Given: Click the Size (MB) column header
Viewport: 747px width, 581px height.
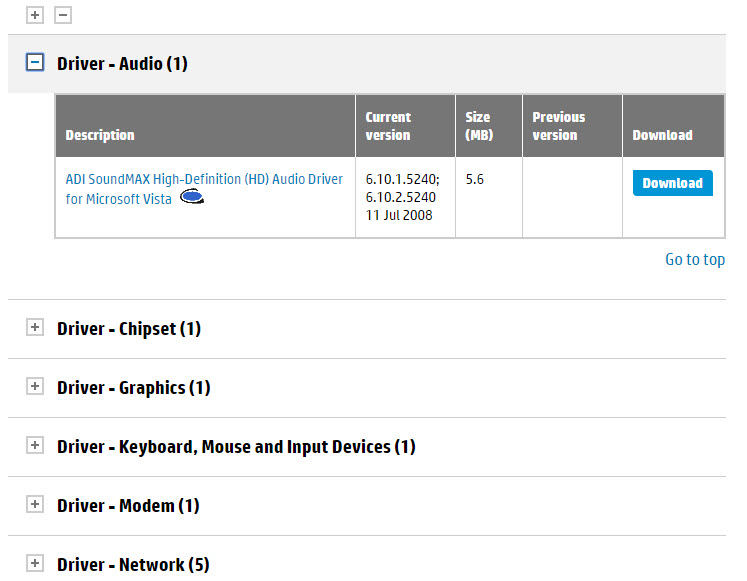Looking at the screenshot, I should click(489, 126).
